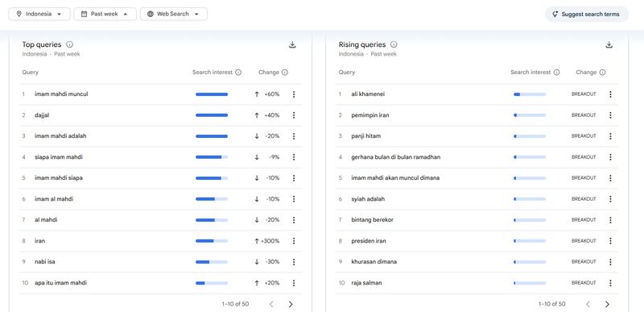644x312 pixels.
Task: Open the Web Search type dropdown
Action: (173, 14)
